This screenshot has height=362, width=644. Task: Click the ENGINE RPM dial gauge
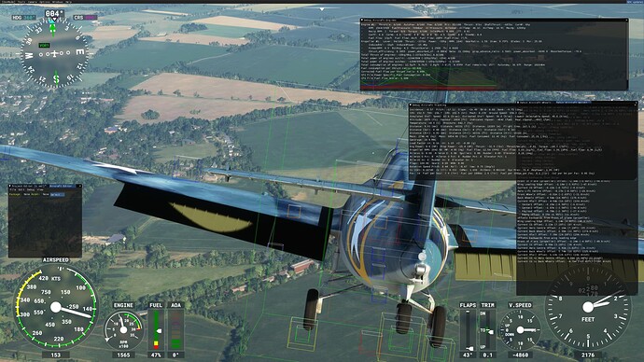tap(123, 330)
